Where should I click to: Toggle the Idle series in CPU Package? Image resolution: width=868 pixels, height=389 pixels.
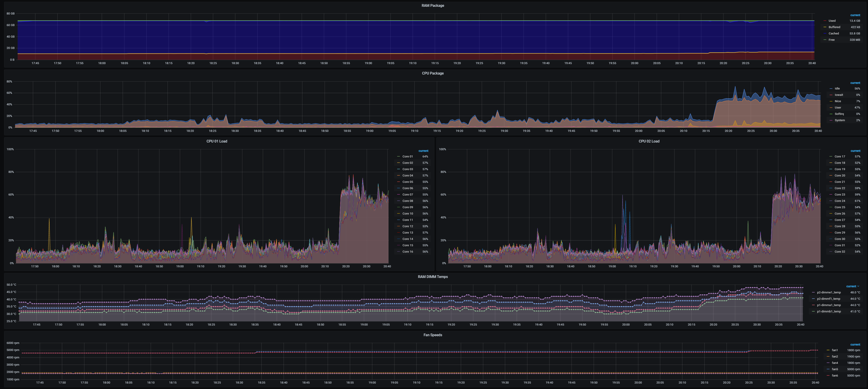coord(837,89)
